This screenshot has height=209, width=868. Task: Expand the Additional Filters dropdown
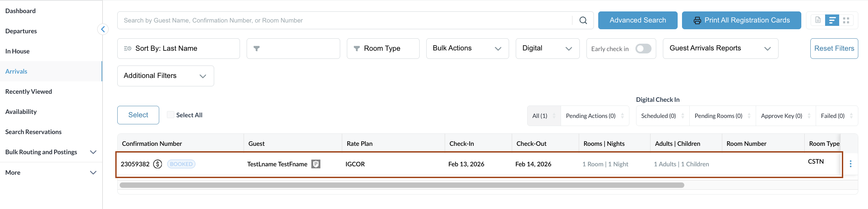(165, 76)
